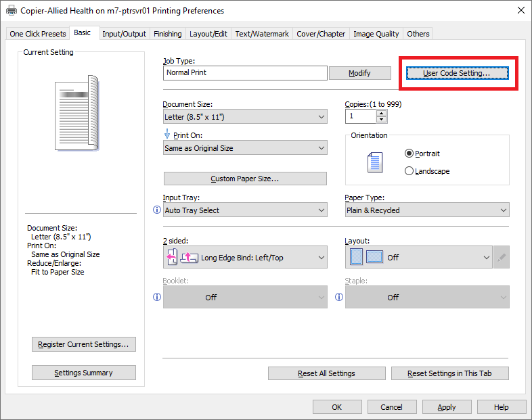This screenshot has width=532, height=420.
Task: Decrease copies with down arrow
Action: point(382,120)
